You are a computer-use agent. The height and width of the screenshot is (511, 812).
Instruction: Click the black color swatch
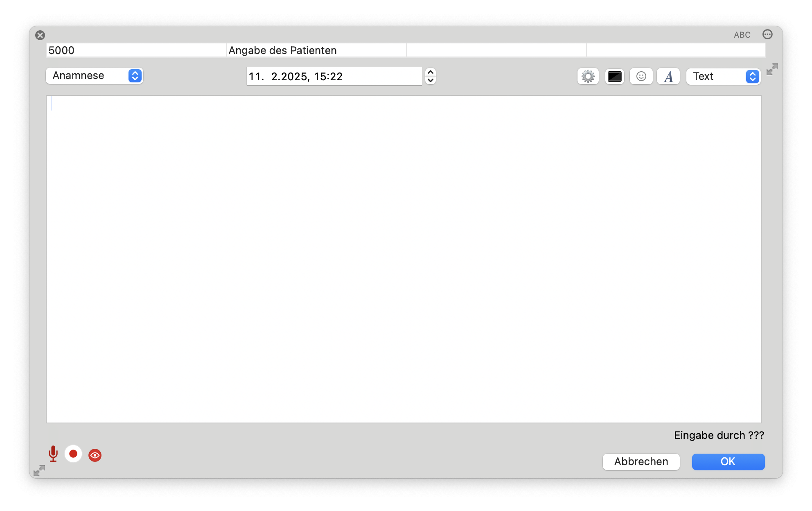614,76
